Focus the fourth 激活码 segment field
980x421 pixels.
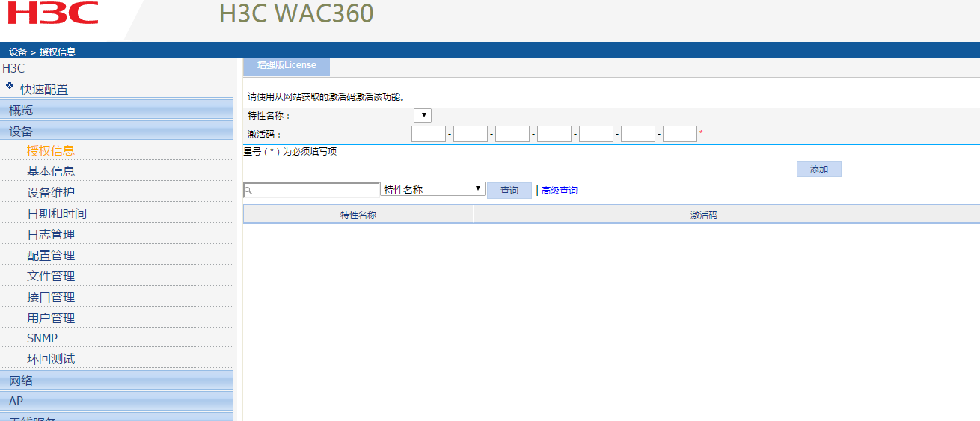[554, 134]
